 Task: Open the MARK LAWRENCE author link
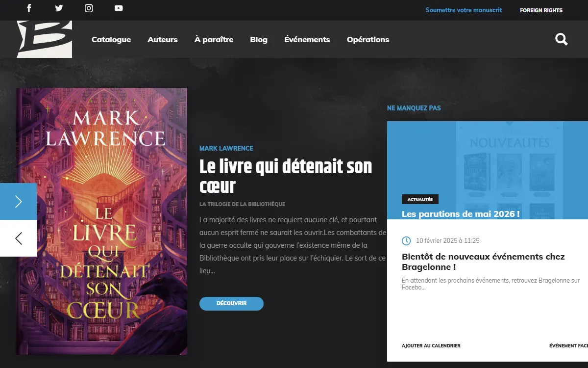coord(226,148)
